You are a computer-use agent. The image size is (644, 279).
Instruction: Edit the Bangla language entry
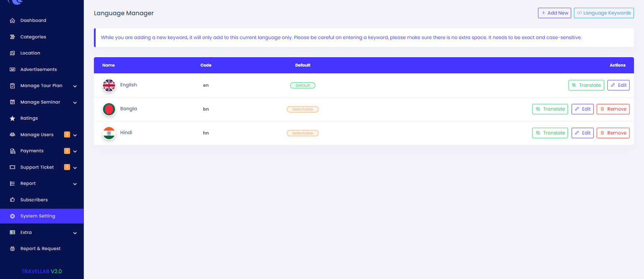582,109
